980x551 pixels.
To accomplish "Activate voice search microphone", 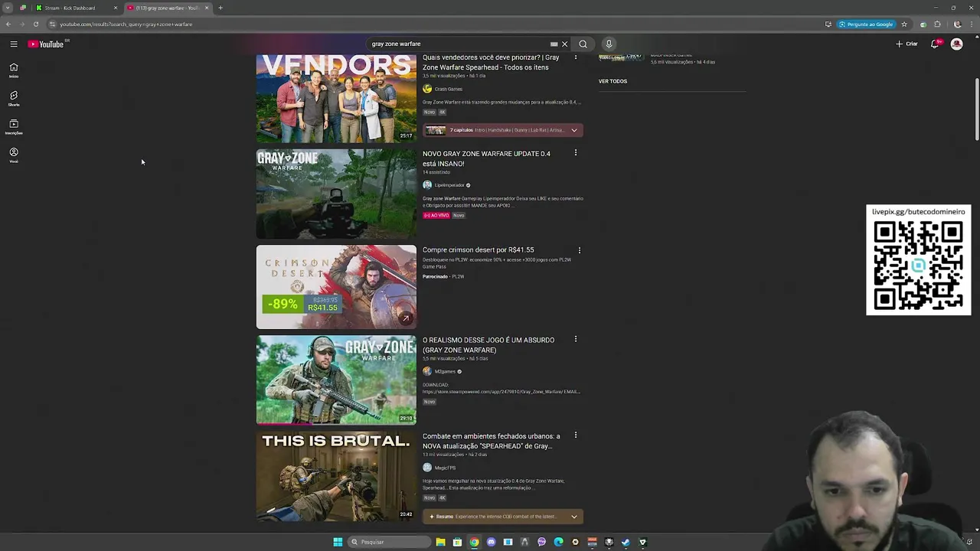I will [x=609, y=44].
